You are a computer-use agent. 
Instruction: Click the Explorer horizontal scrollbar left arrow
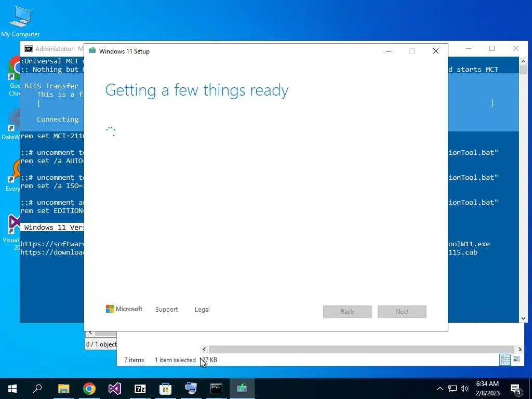pyautogui.click(x=204, y=349)
